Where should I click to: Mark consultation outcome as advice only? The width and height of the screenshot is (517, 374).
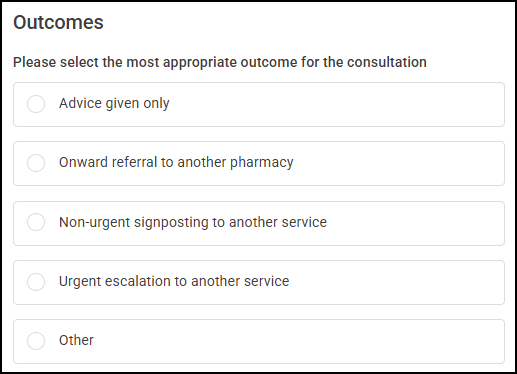click(36, 104)
